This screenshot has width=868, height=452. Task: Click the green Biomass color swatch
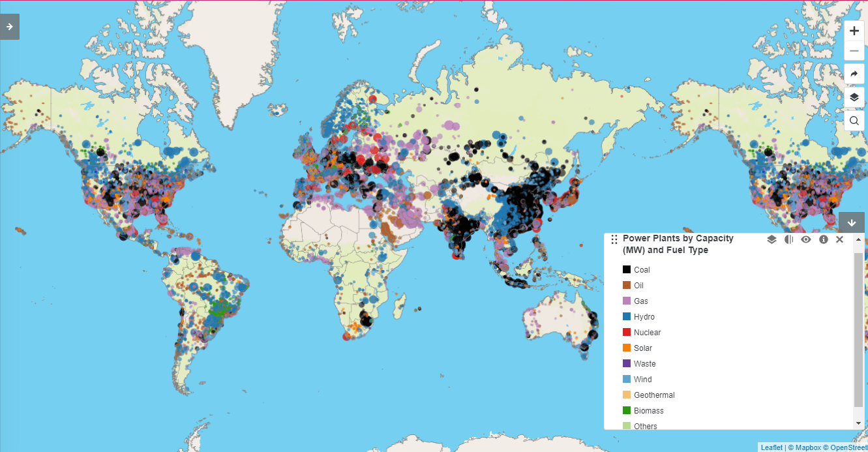627,410
